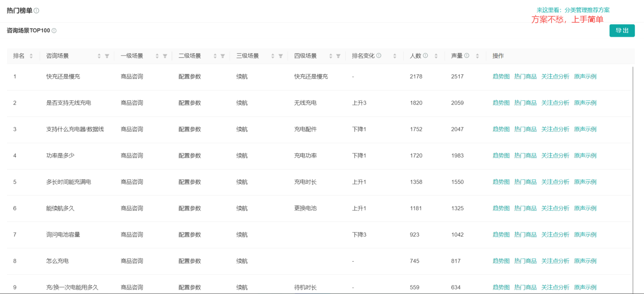Screen dimensions: 644x294
Task: Click the 上升3 rank change cell
Action: coord(359,103)
